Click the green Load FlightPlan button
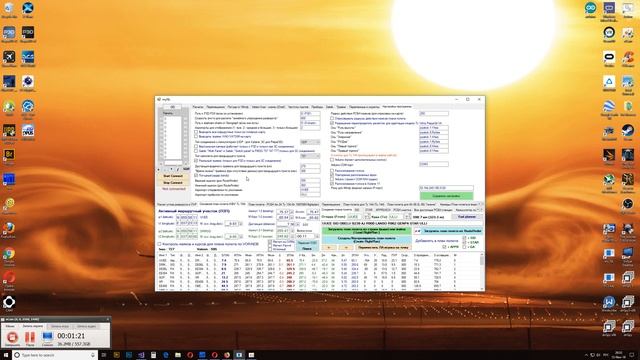 pyautogui.click(x=367, y=231)
